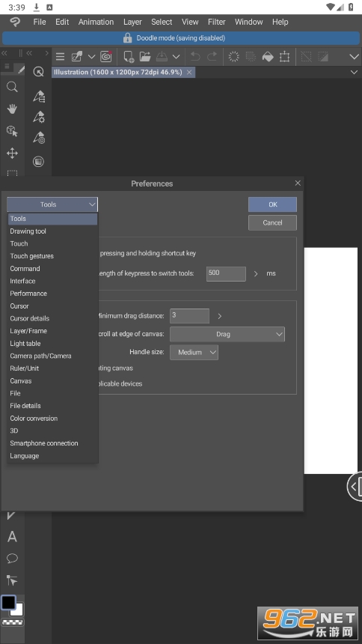
Task: Redo the last action
Action: coord(212,56)
